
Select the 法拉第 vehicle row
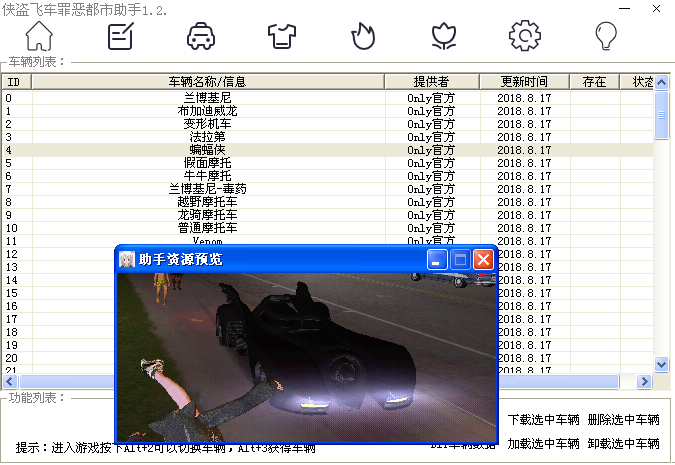coord(328,137)
